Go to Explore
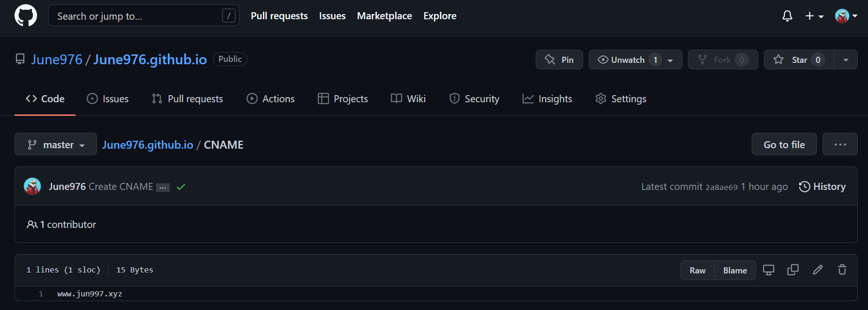The image size is (868, 310). click(x=440, y=16)
